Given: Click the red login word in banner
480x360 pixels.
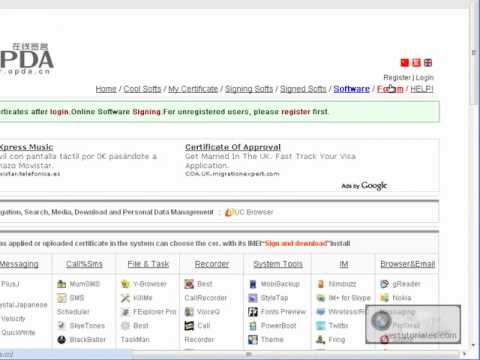Looking at the screenshot, I should click(59, 112).
